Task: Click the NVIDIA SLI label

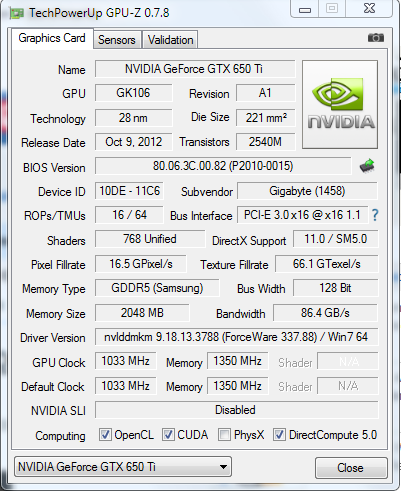Action: (58, 411)
